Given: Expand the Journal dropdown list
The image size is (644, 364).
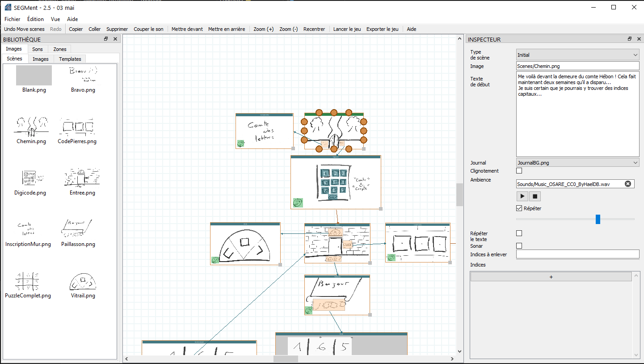Looking at the screenshot, I should (x=578, y=163).
